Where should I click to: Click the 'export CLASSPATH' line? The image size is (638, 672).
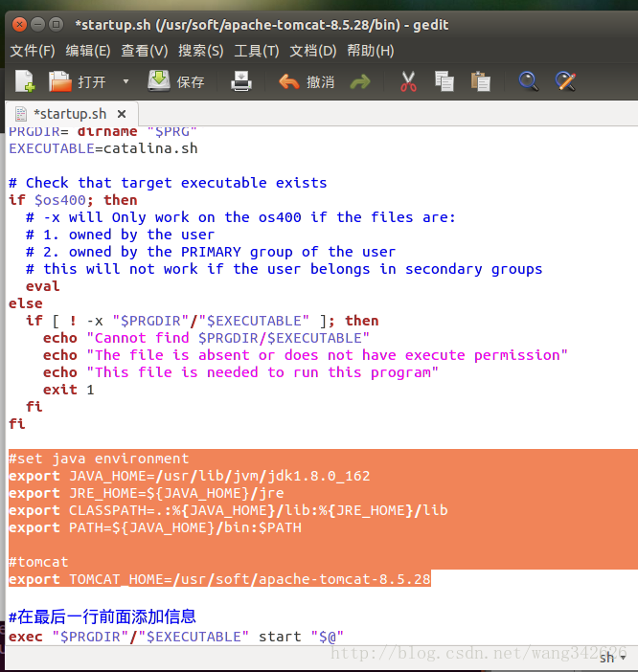pos(228,510)
